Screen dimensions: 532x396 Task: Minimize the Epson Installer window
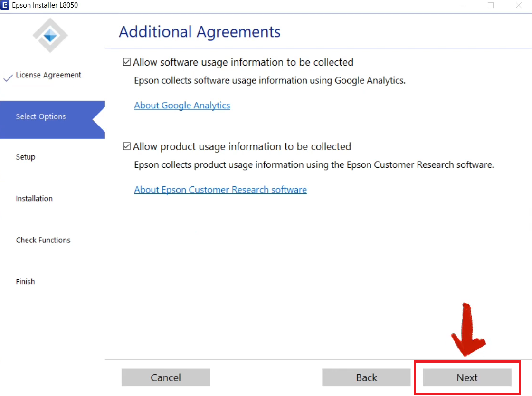pyautogui.click(x=463, y=5)
